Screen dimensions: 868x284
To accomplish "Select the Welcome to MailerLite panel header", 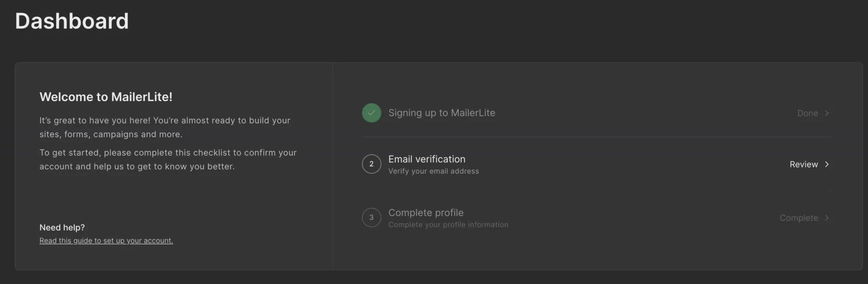I will 106,97.
